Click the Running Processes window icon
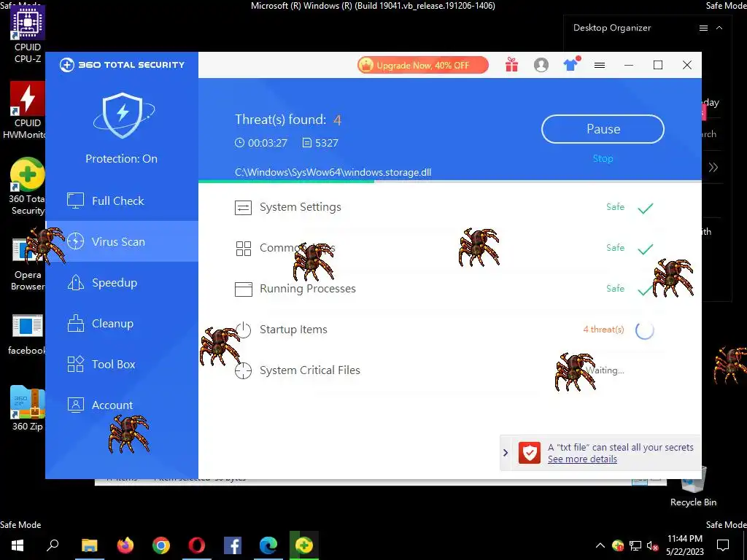747x560 pixels. coord(244,289)
